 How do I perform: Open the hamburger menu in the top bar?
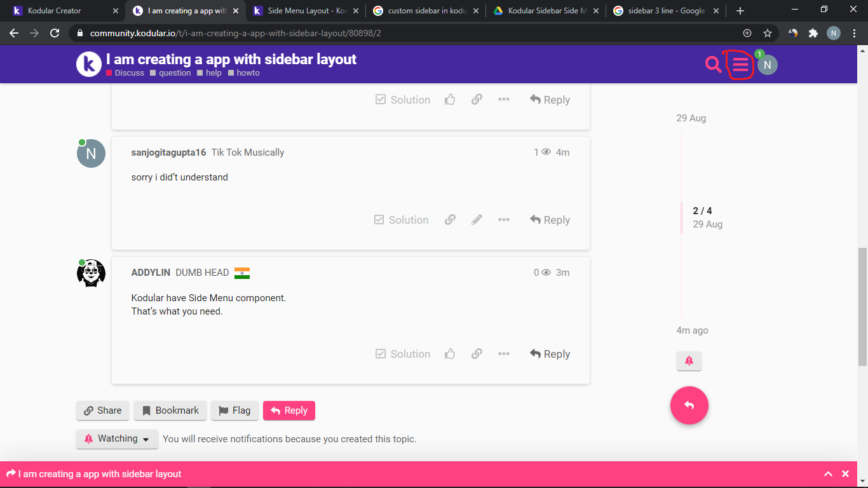(738, 64)
